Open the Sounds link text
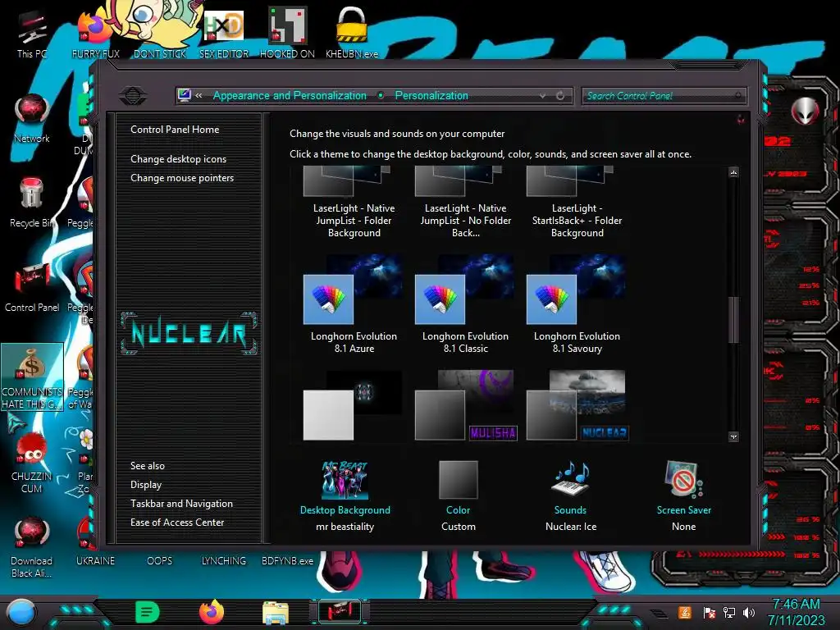 click(570, 510)
